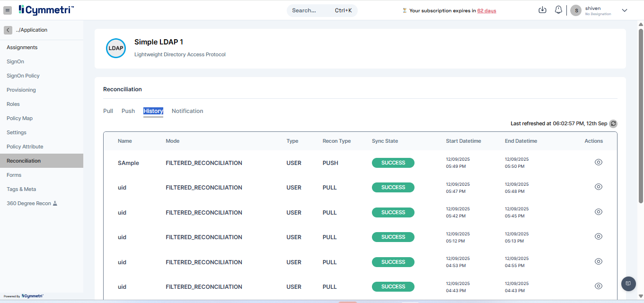Click the Cymmetri logo
The height and width of the screenshot is (303, 644).
click(x=46, y=10)
